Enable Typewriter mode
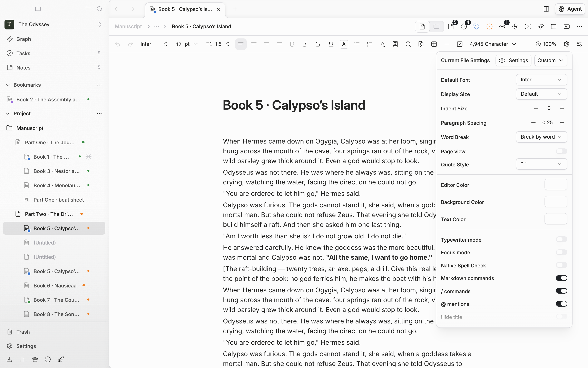Image resolution: width=588 pixels, height=368 pixels. click(561, 239)
